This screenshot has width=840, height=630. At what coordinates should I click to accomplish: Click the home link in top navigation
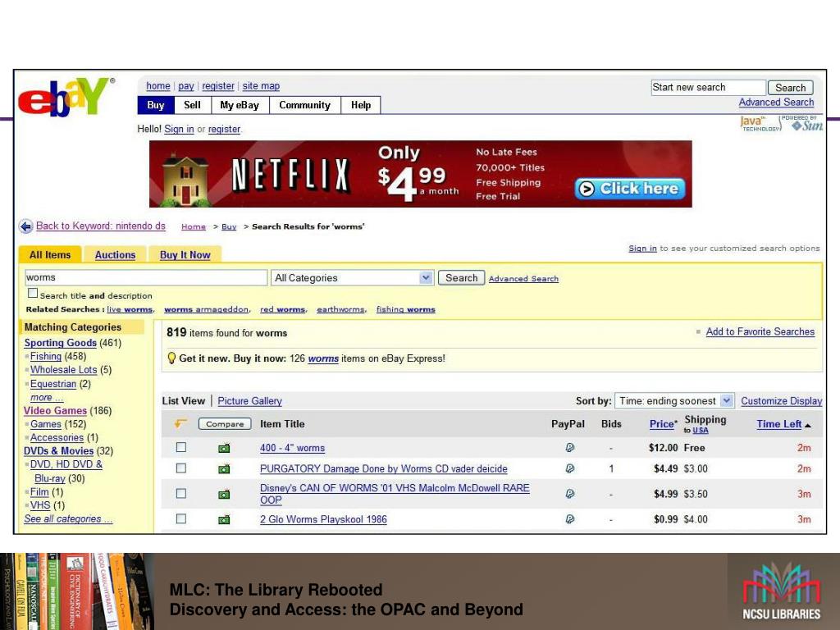[x=158, y=85]
